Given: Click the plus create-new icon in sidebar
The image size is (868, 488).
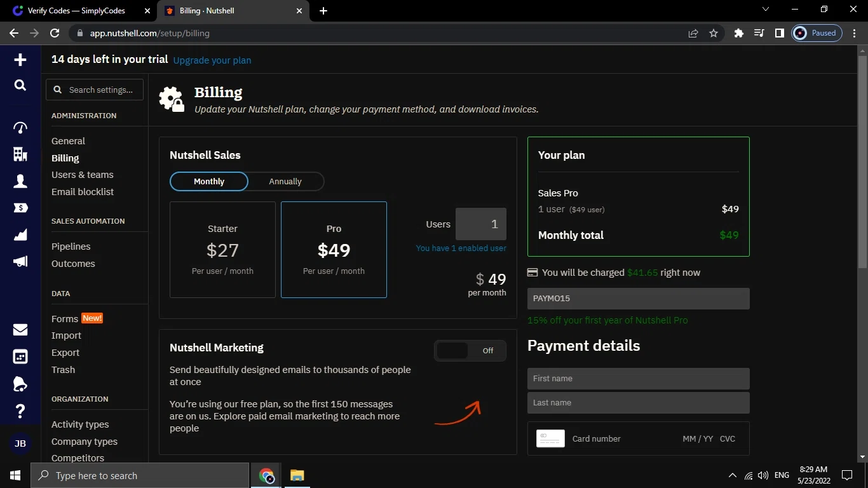Looking at the screenshot, I should tap(20, 60).
